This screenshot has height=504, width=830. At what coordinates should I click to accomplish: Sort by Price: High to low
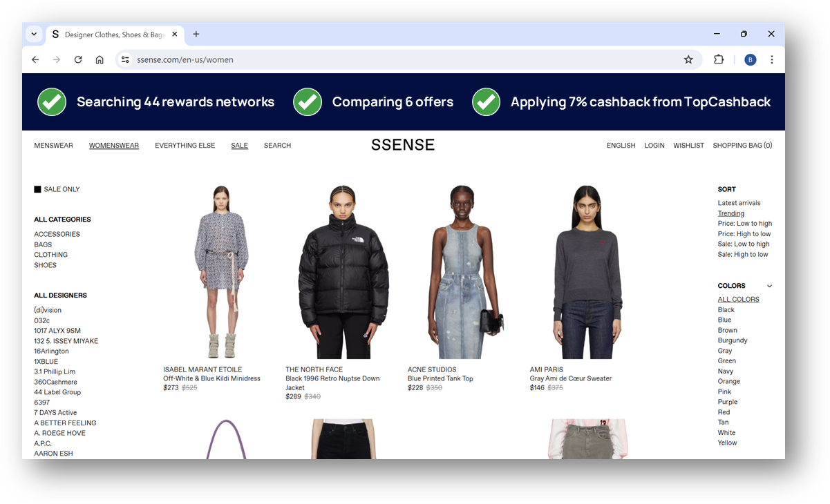(x=744, y=234)
